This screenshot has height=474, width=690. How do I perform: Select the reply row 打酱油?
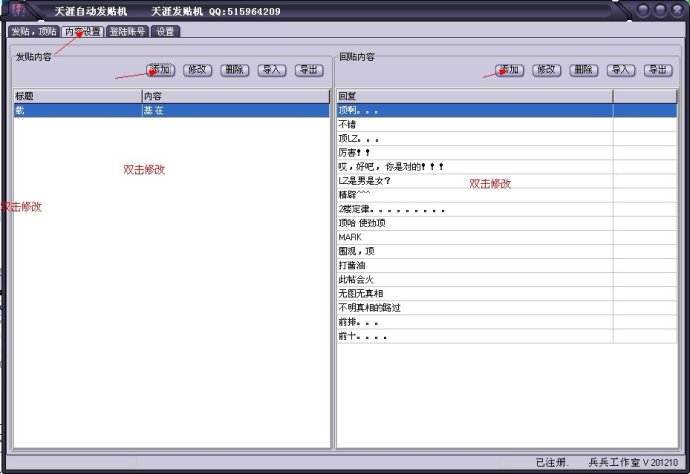[507, 265]
